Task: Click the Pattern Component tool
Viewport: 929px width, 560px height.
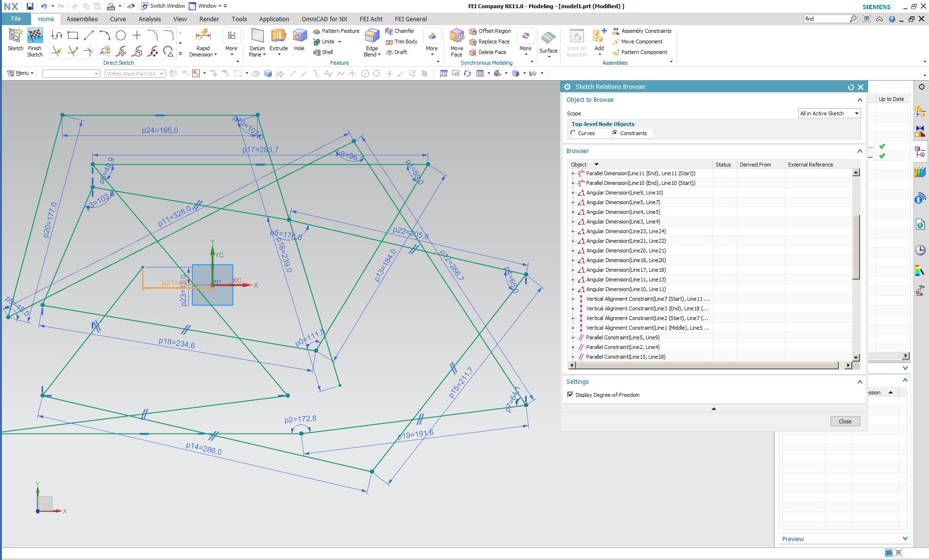Action: [640, 52]
